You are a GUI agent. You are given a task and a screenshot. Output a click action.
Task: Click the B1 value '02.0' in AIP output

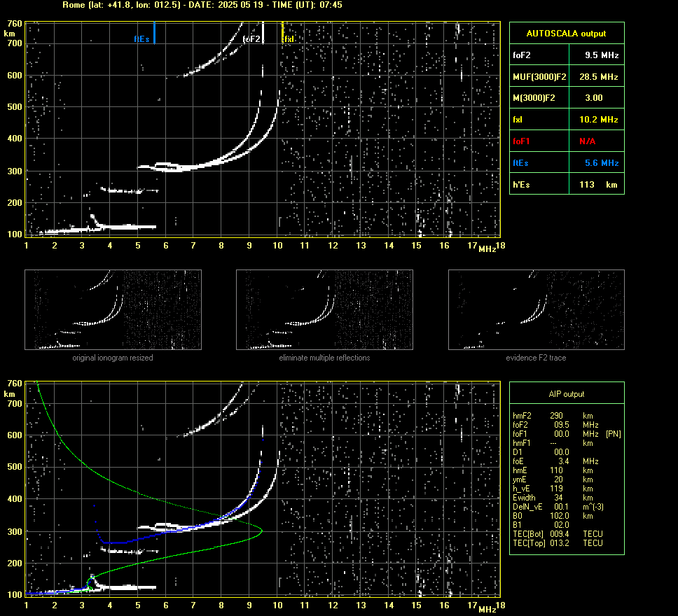[561, 525]
